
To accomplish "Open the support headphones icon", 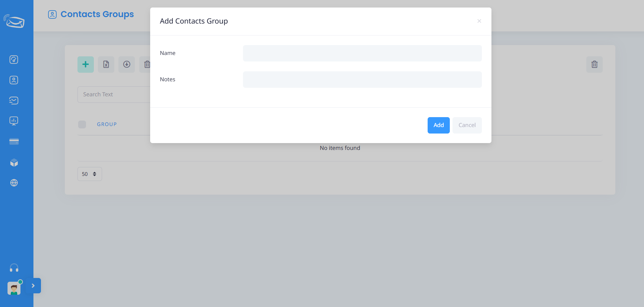I will (x=14, y=268).
